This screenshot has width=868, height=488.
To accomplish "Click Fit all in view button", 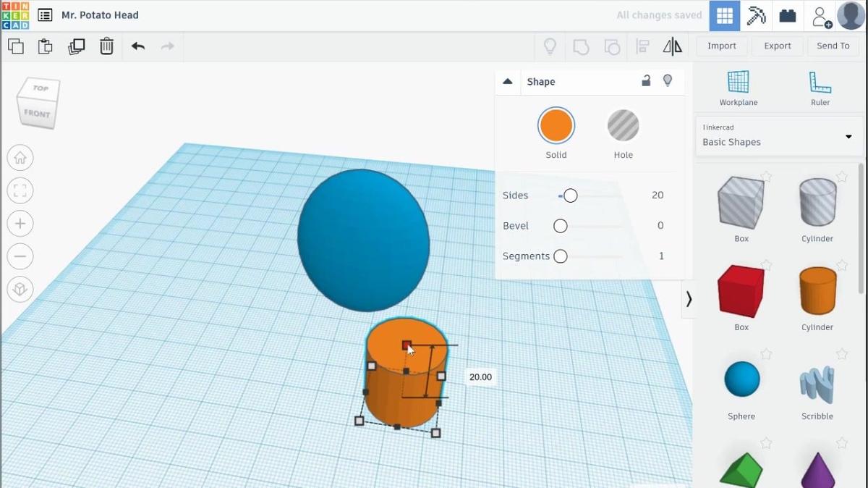I will (20, 191).
